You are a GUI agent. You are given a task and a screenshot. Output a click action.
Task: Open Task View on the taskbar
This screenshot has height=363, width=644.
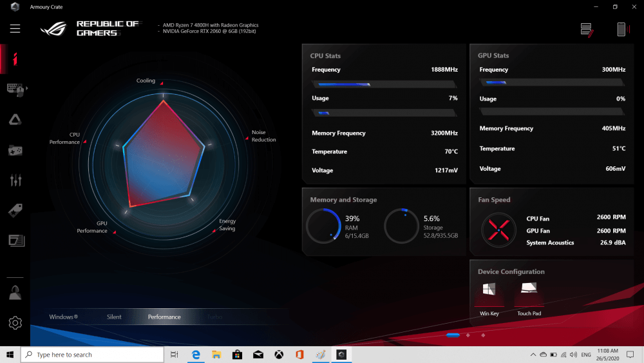pos(174,355)
